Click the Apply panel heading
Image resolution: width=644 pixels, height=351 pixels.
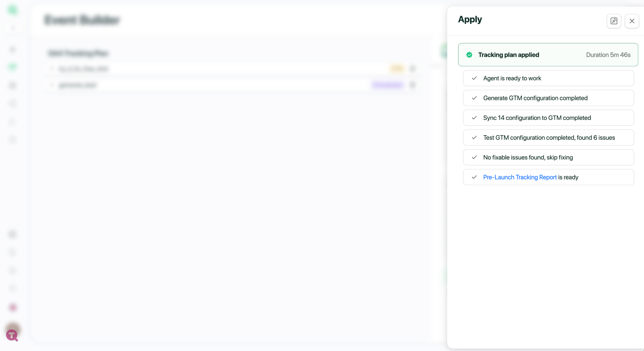(x=470, y=20)
